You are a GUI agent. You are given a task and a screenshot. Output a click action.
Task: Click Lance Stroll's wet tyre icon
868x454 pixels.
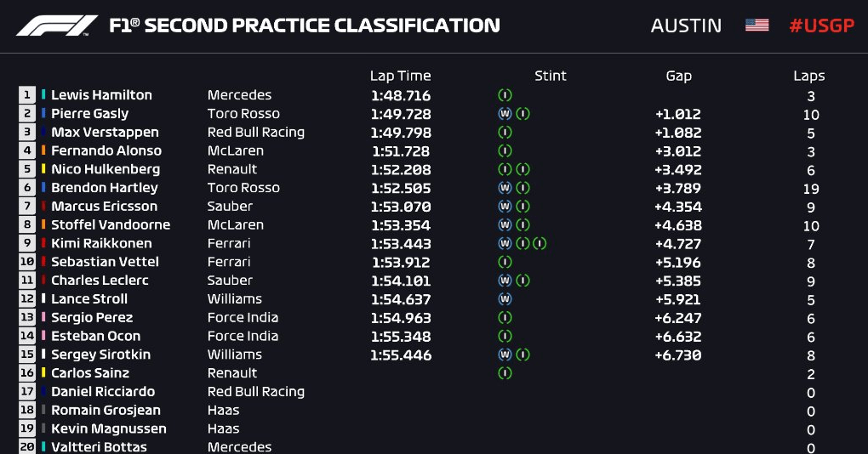pyautogui.click(x=505, y=299)
